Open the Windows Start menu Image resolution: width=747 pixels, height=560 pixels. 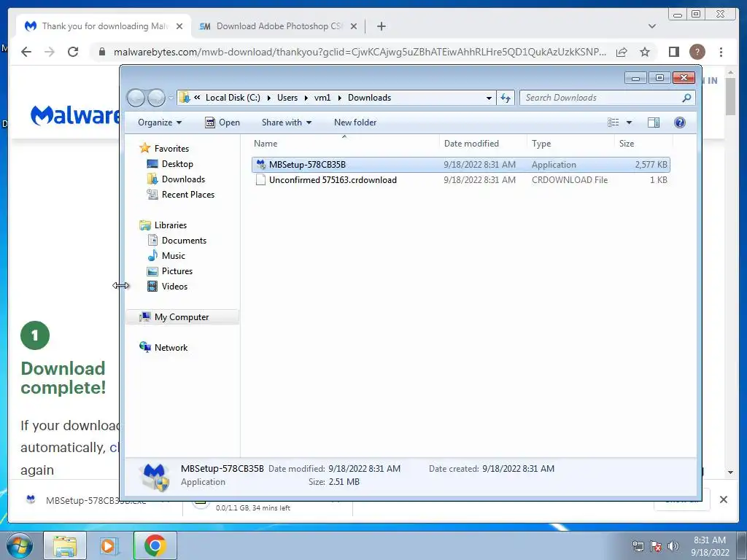pyautogui.click(x=20, y=545)
